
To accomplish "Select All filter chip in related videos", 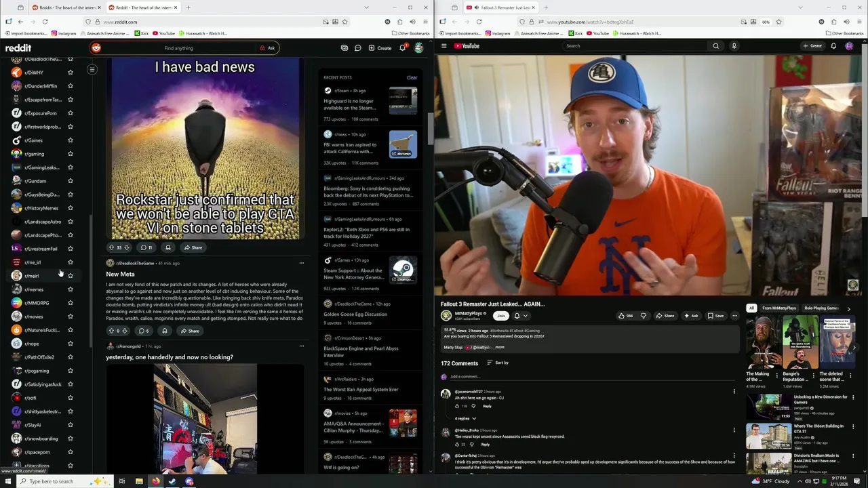I will coord(751,308).
